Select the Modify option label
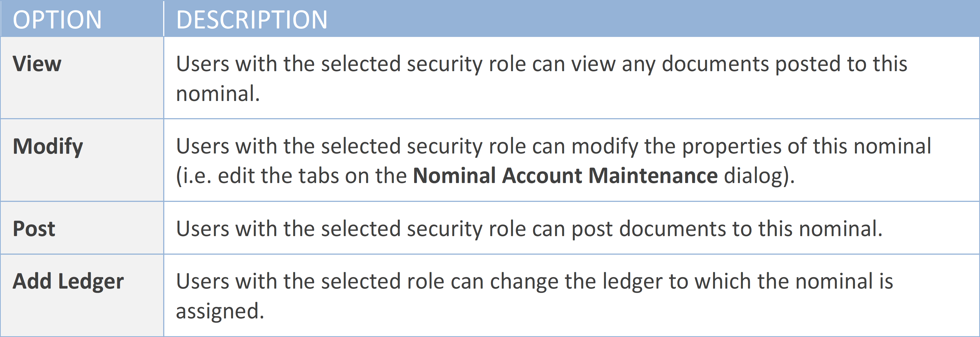 pos(48,147)
